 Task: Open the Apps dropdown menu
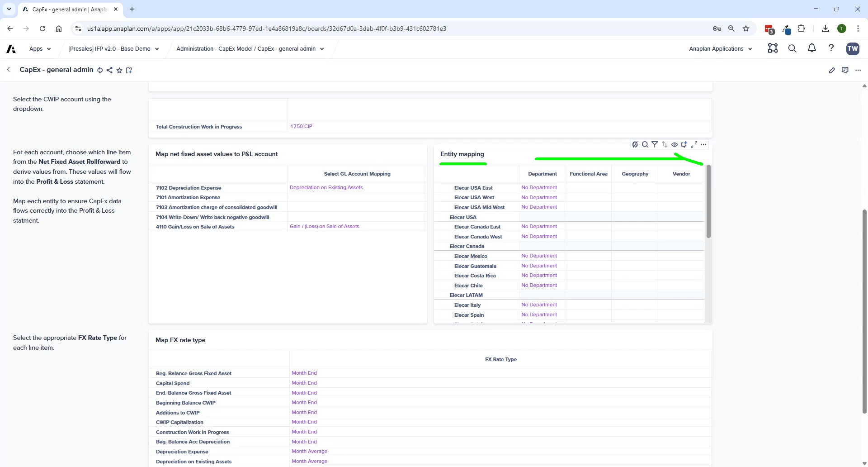[40, 48]
